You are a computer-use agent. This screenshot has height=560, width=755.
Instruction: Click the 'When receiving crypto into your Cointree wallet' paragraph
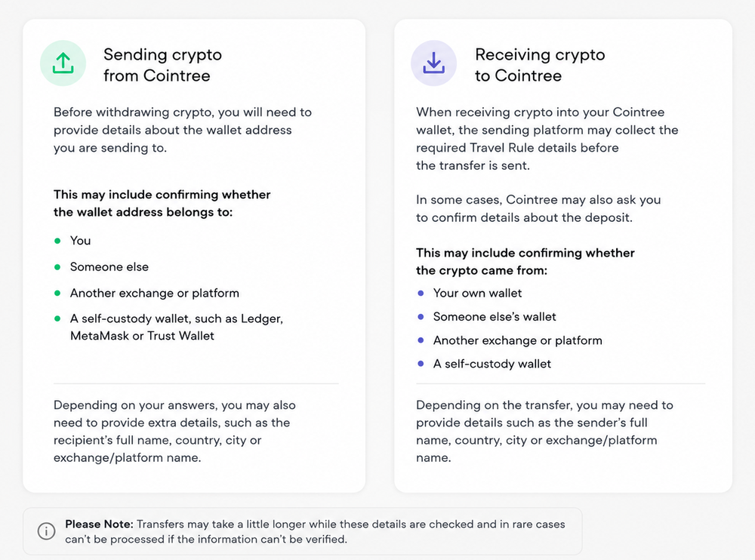click(547, 139)
